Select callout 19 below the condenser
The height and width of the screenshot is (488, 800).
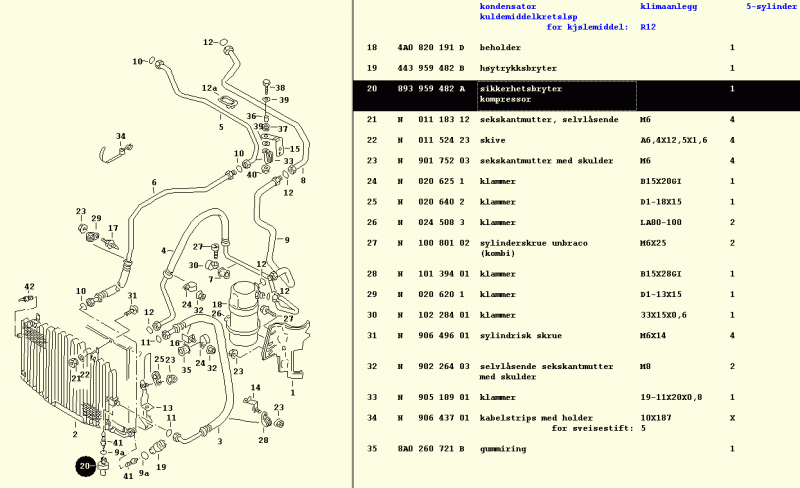coord(161,467)
